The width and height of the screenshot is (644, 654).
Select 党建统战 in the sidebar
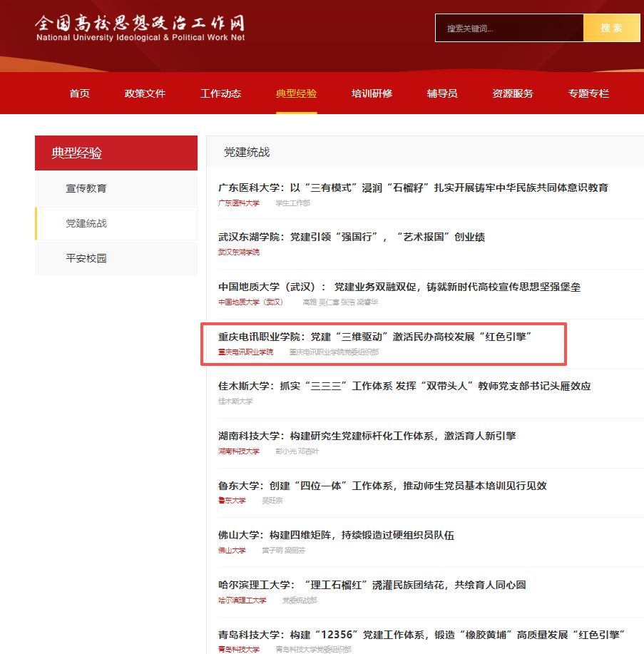tap(116, 223)
